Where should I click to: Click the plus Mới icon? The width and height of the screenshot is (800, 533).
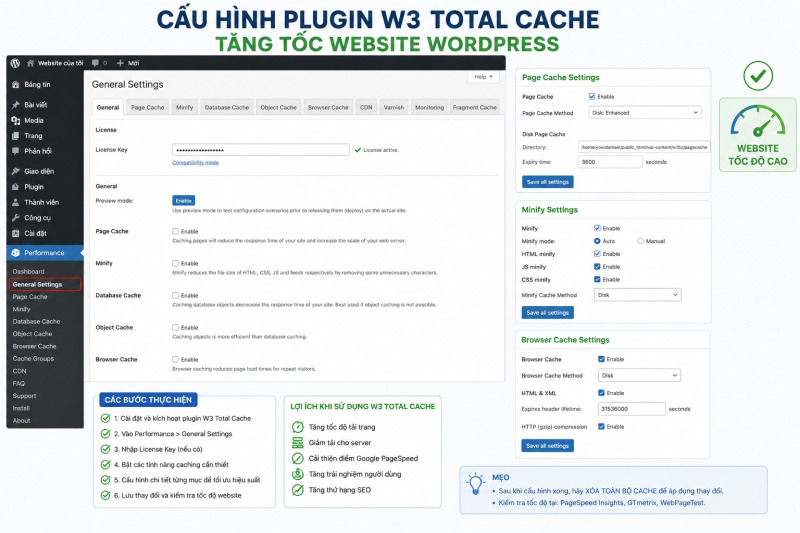120,63
